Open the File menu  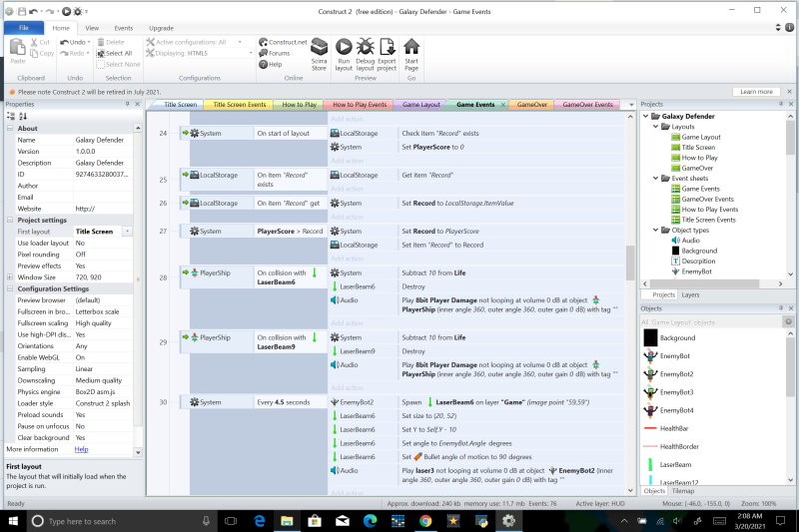pos(24,28)
